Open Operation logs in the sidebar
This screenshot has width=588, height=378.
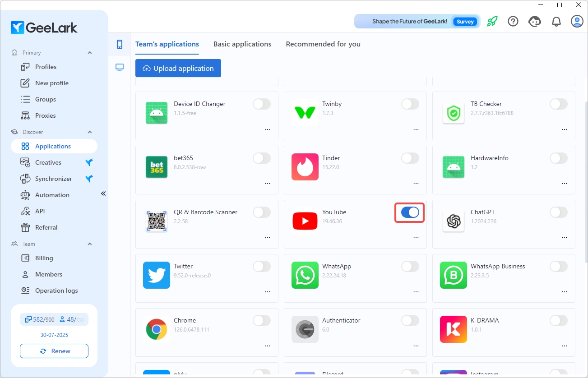click(54, 290)
